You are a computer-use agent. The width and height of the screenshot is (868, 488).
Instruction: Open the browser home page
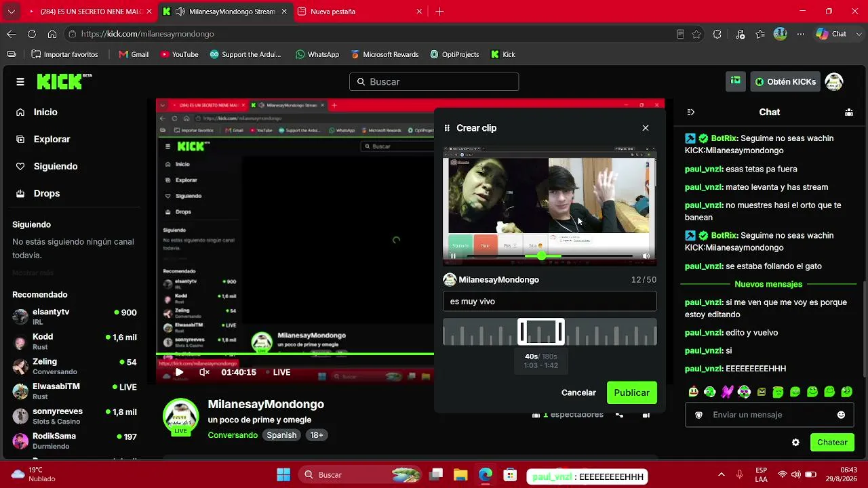coord(52,34)
